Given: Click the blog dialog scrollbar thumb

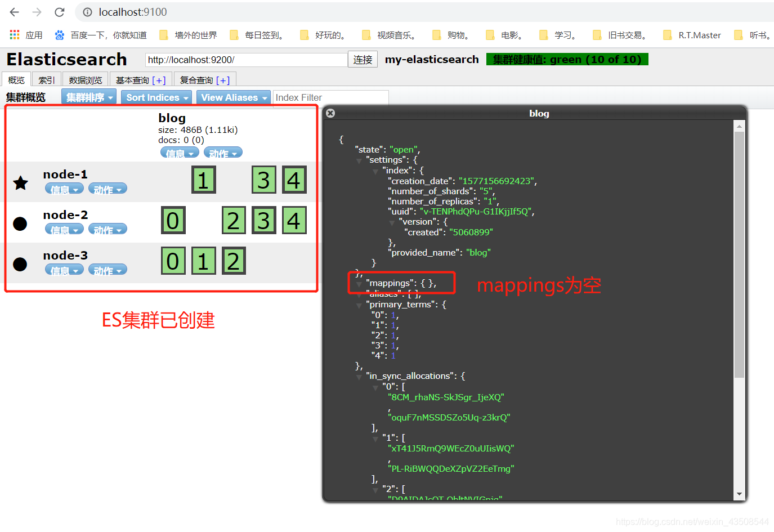Looking at the screenshot, I should click(x=739, y=254).
